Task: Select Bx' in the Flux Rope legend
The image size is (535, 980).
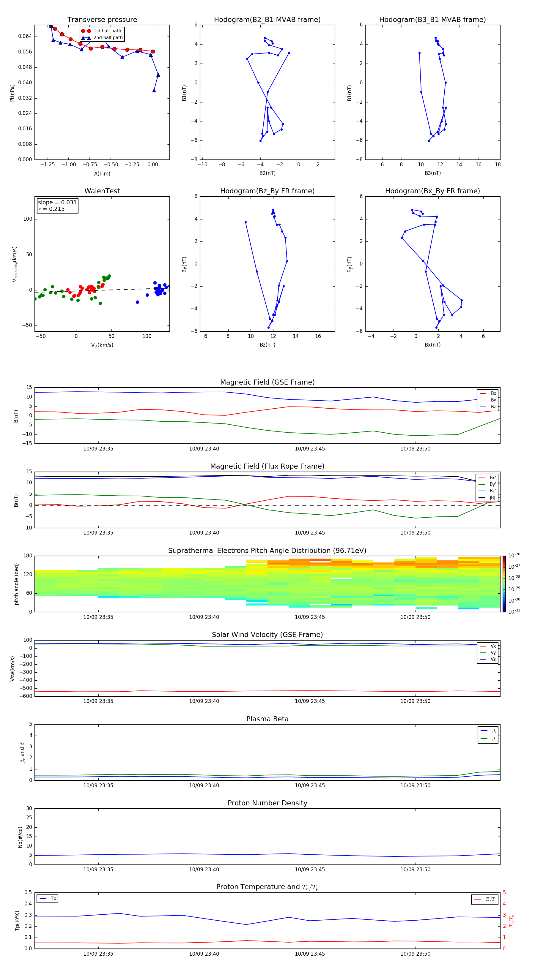Action: [x=487, y=478]
